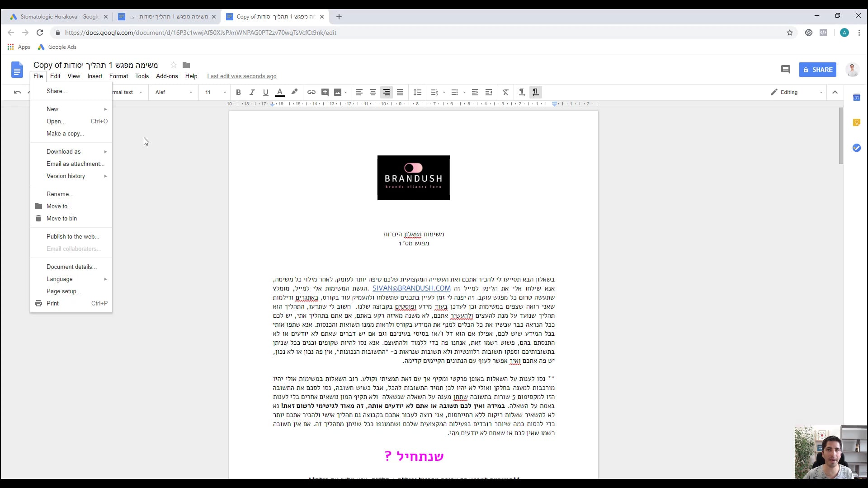Insert a link

click(x=311, y=92)
